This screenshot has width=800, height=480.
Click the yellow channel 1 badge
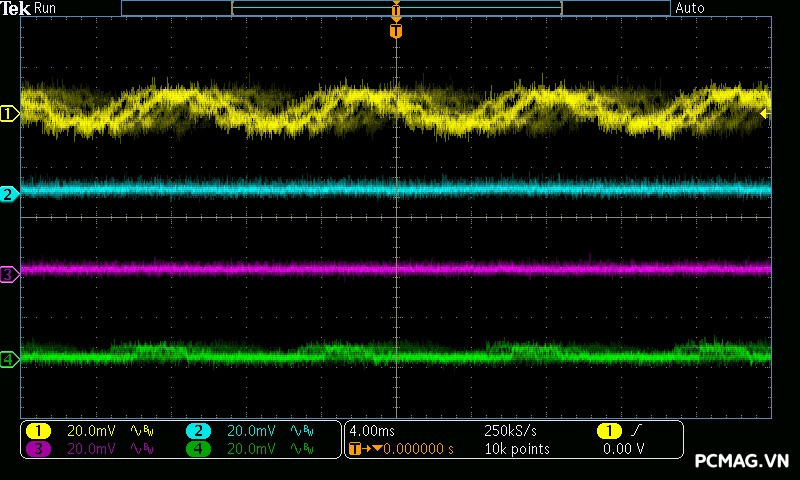(38, 430)
